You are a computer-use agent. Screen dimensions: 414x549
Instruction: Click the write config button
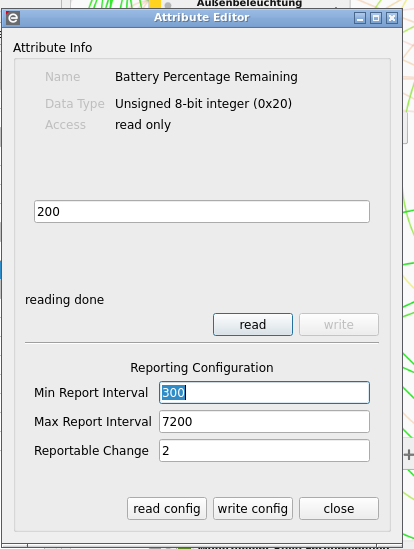[253, 508]
